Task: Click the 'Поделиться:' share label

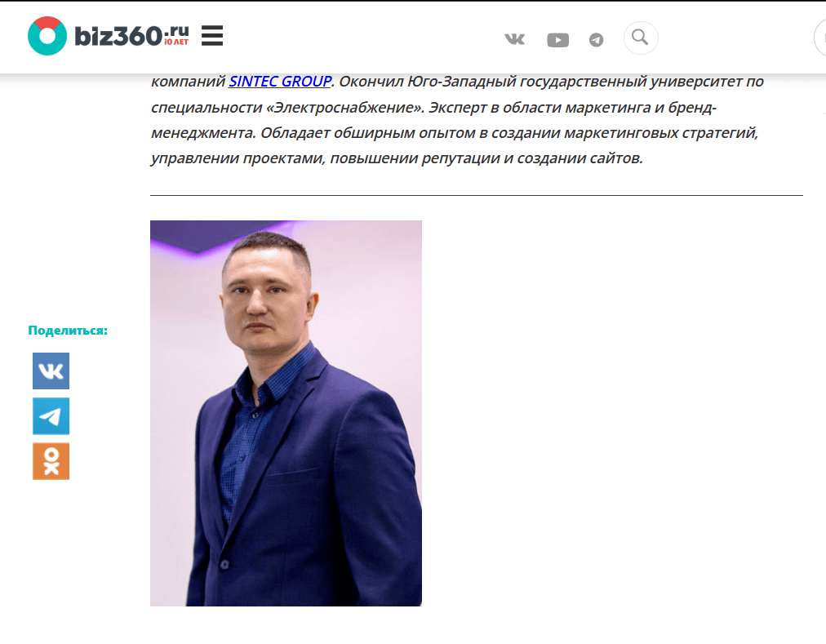Action: (68, 331)
